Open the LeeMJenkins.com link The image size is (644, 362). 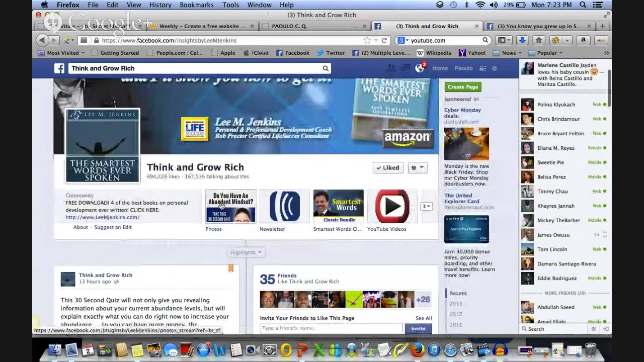click(102, 217)
